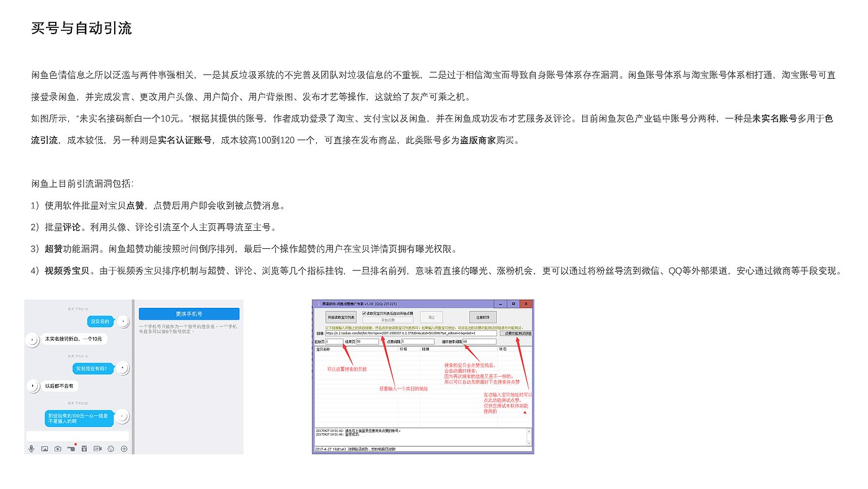This screenshot has width=868, height=489.
Task: Click the chat bubble 未实名接码新白,一个10元
Action: (73, 339)
